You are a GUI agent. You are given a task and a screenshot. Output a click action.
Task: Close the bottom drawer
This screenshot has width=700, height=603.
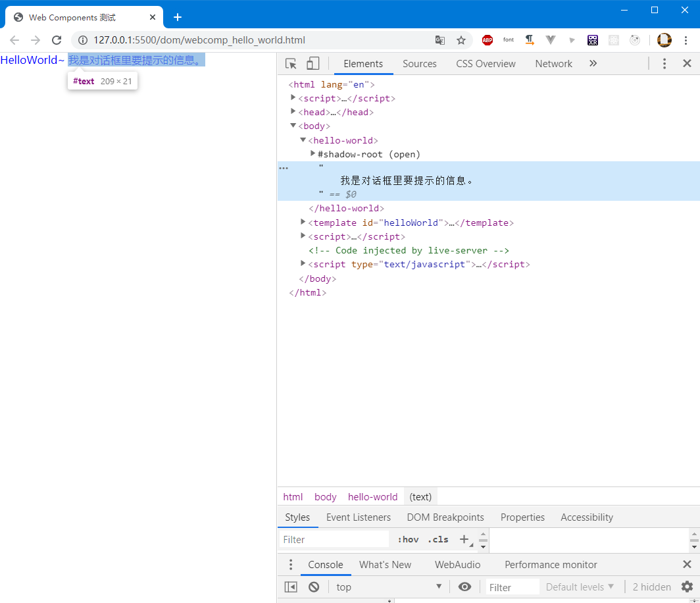click(687, 565)
